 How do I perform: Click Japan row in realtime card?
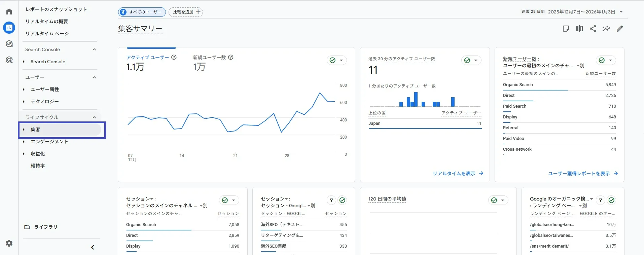coord(425,123)
